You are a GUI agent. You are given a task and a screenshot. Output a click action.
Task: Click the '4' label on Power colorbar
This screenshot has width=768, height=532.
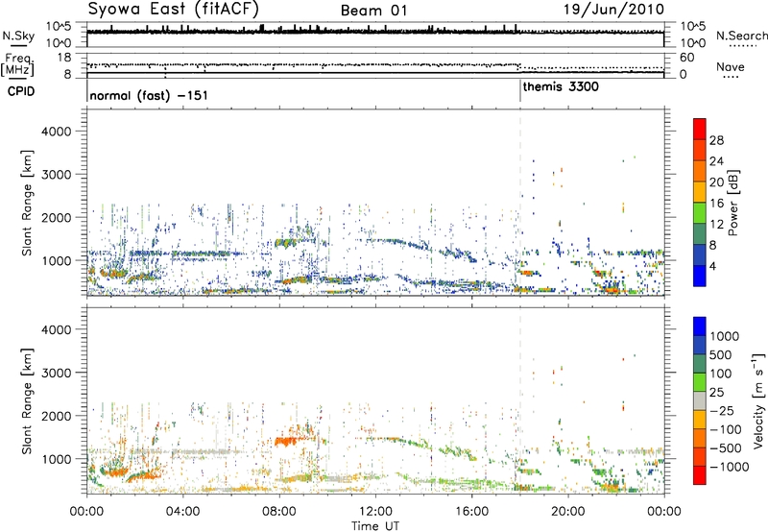pos(713,267)
